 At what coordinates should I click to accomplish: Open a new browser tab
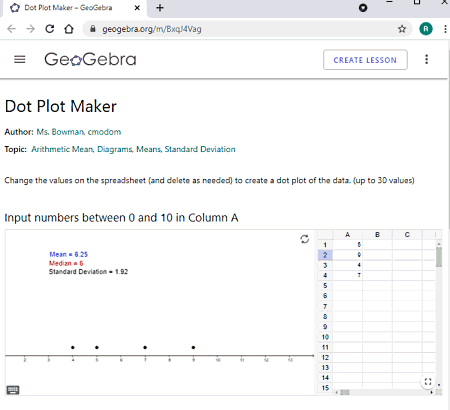[160, 8]
